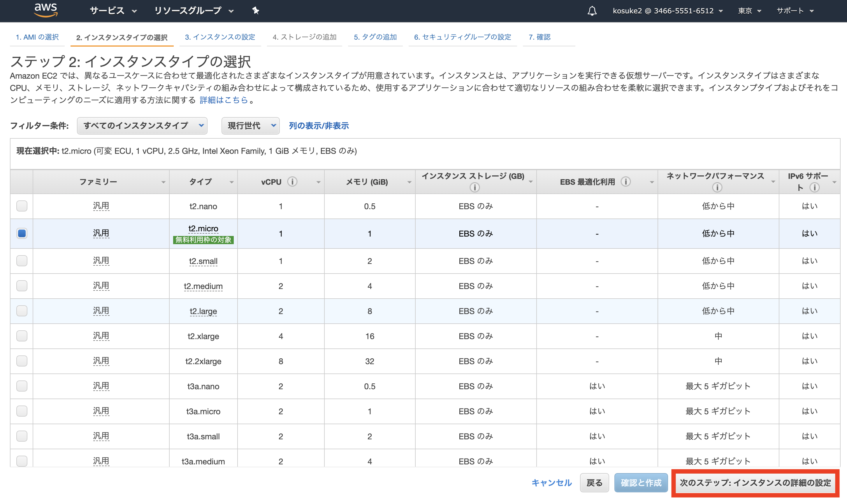Click the t2.small type name

click(203, 261)
